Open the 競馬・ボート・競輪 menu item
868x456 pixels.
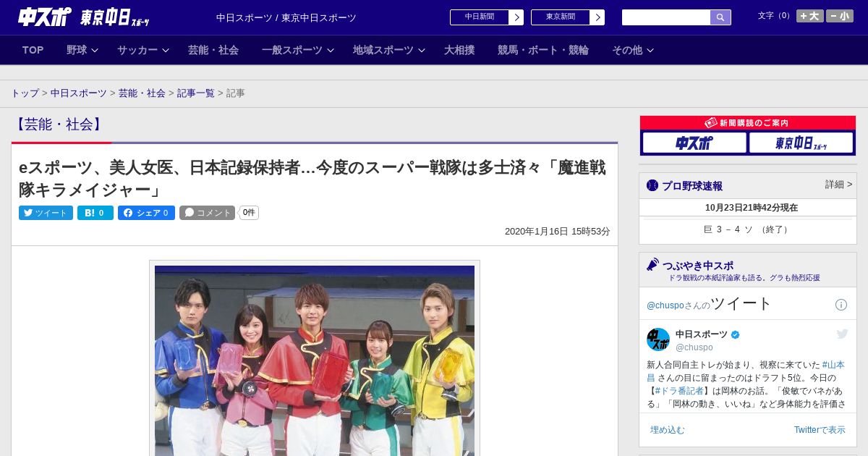tap(543, 50)
